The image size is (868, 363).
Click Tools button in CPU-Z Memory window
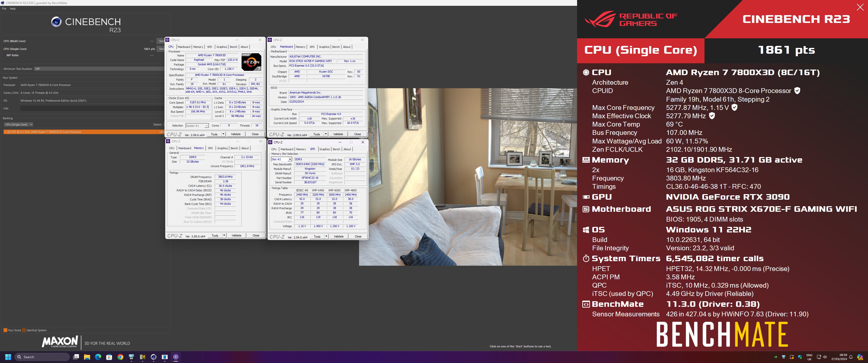pyautogui.click(x=215, y=235)
